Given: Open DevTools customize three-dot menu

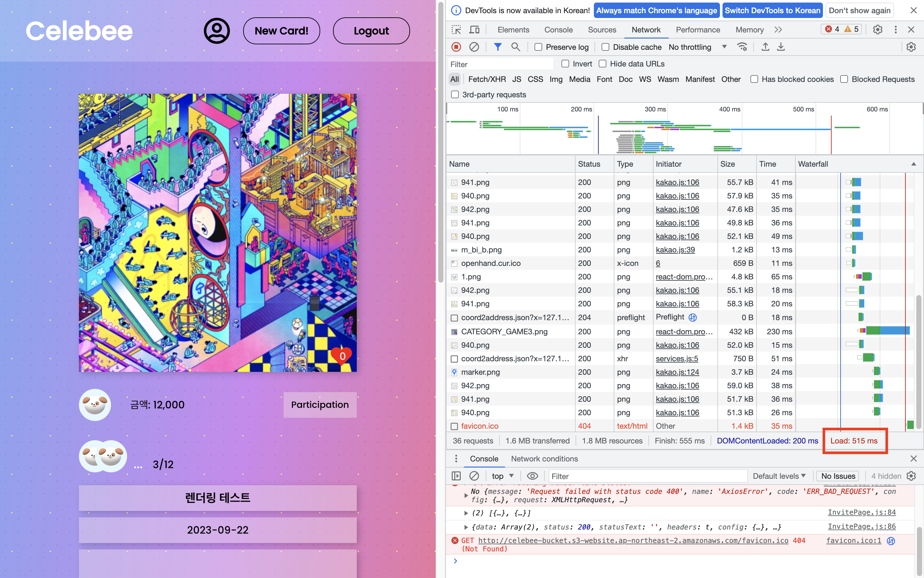Looking at the screenshot, I should (895, 30).
